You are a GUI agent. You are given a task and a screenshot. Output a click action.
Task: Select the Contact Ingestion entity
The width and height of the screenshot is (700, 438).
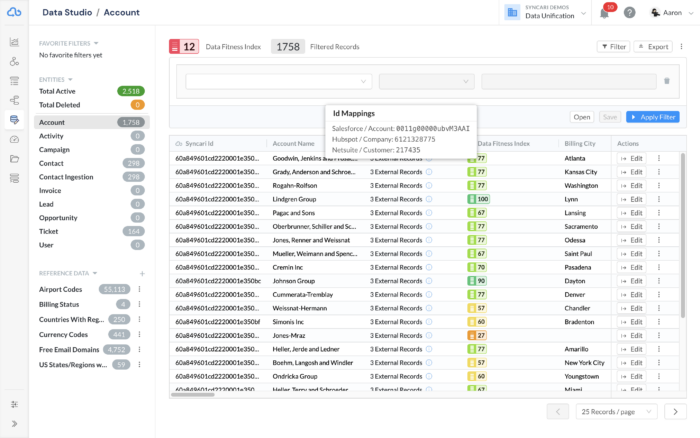92,177
